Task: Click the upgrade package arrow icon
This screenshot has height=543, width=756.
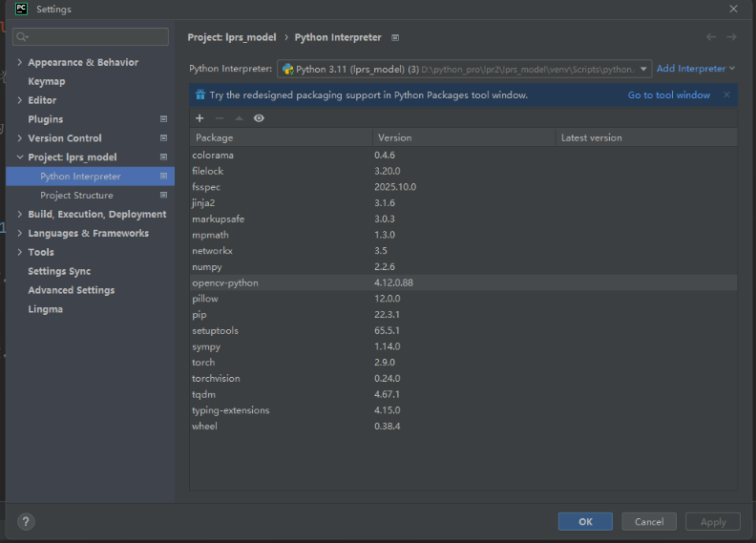Action: 240,118
